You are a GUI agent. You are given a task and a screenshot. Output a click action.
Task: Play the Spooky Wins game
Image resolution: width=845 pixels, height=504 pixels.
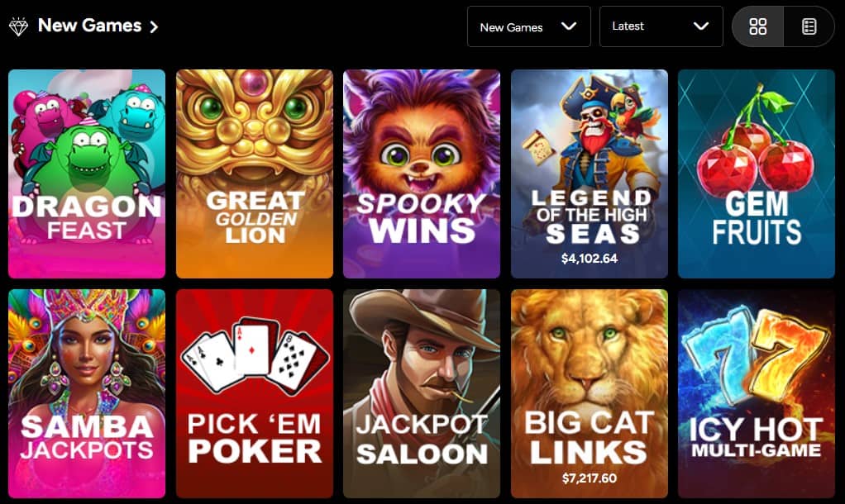pyautogui.click(x=422, y=174)
